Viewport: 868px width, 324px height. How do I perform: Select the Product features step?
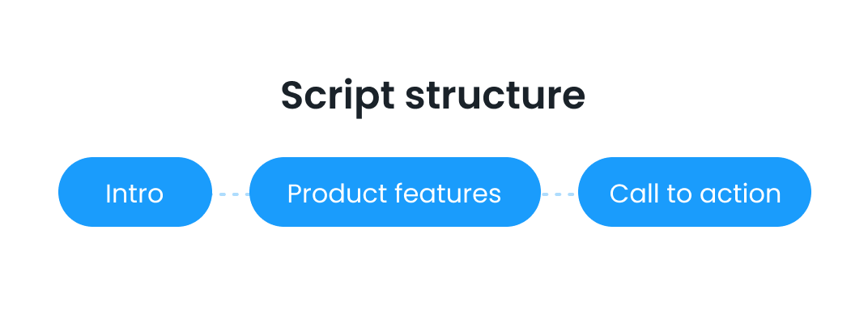[394, 192]
